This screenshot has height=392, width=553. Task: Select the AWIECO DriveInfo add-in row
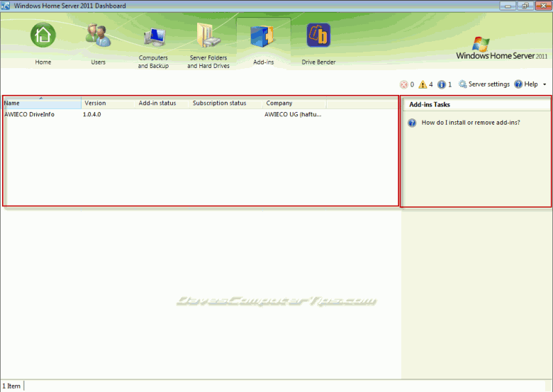pos(201,114)
